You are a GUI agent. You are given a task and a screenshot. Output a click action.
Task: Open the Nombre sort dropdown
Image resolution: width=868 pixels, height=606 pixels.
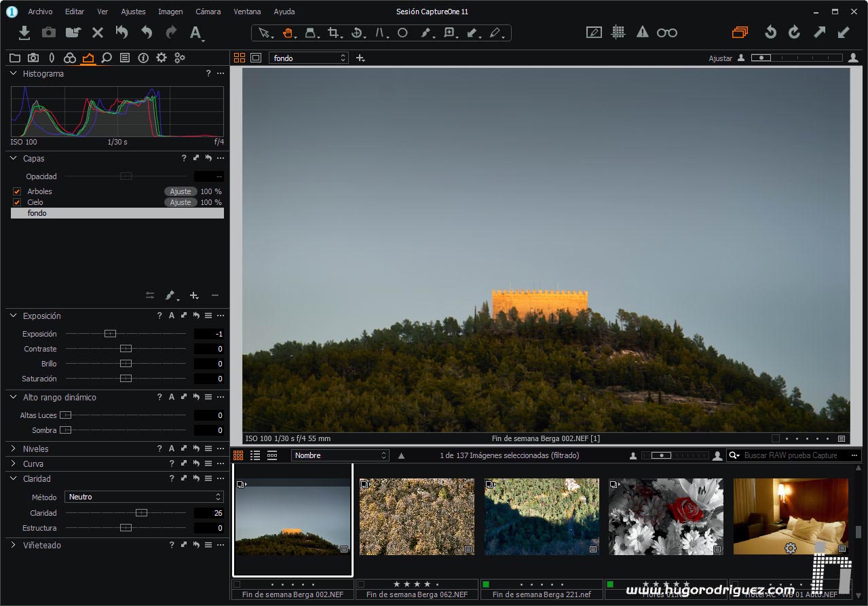(x=339, y=455)
